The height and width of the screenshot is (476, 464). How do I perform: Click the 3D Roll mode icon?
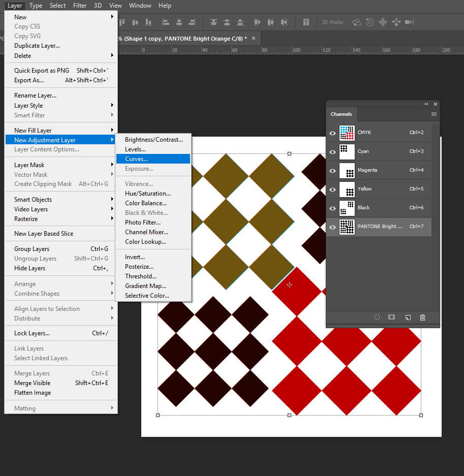[369, 22]
